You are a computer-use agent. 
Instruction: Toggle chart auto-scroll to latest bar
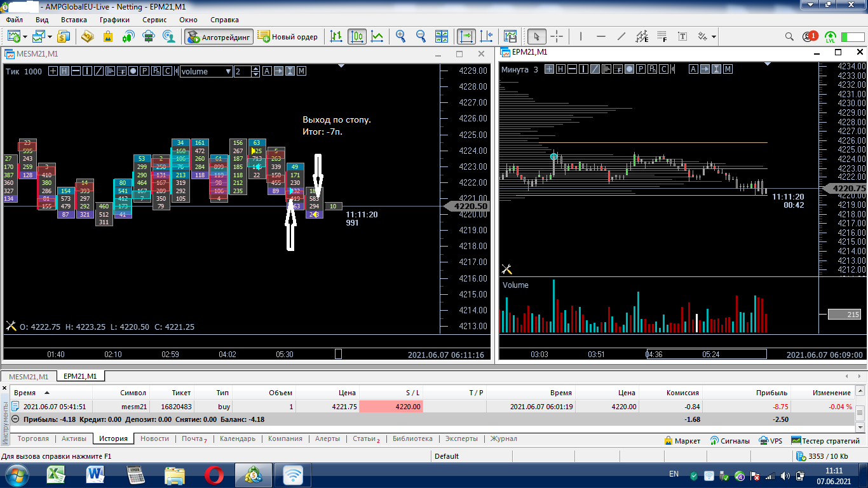(x=466, y=36)
